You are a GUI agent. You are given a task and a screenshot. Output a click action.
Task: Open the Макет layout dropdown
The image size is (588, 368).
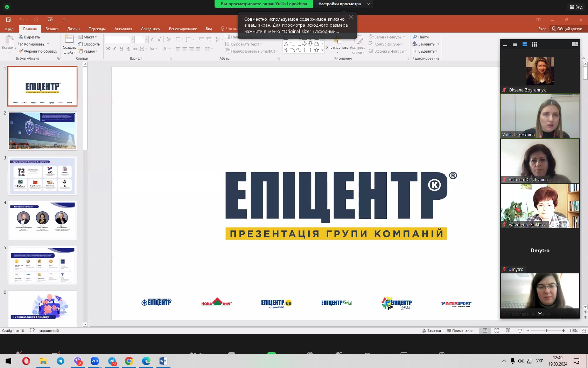87,37
